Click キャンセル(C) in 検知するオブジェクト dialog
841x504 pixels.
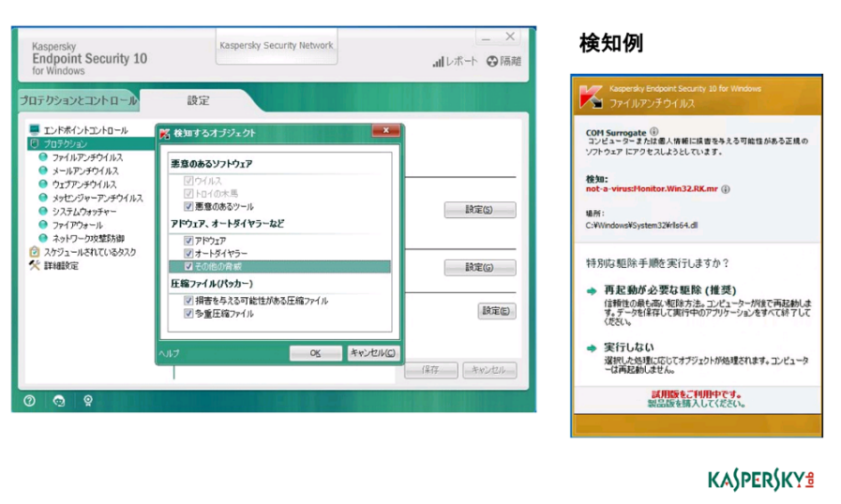point(373,353)
